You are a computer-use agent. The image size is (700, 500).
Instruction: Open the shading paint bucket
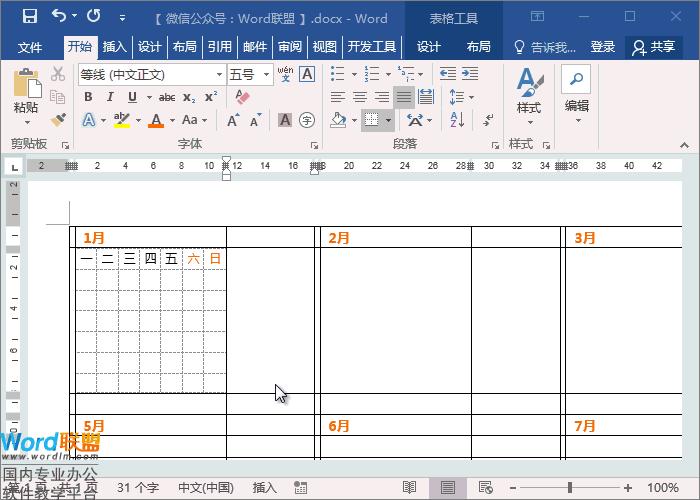(338, 120)
